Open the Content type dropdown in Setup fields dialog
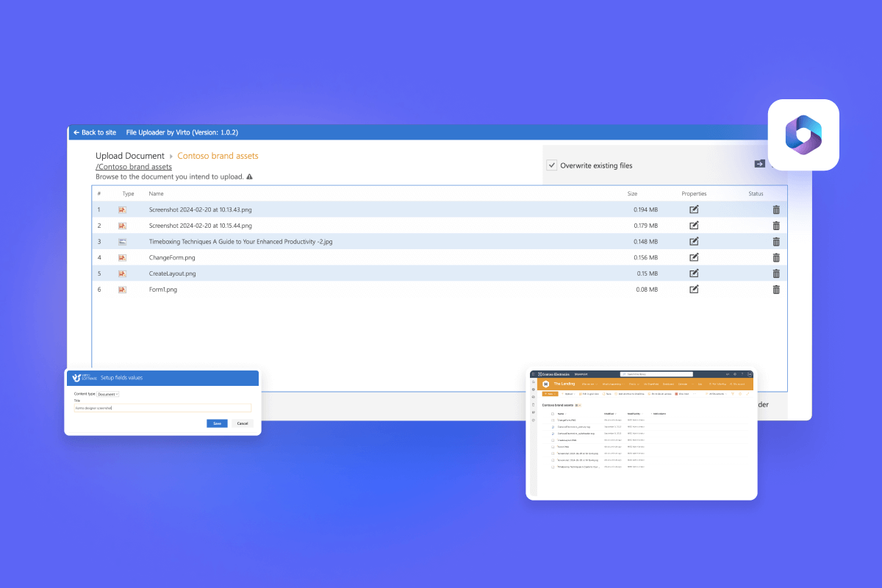The image size is (882, 588). [107, 394]
